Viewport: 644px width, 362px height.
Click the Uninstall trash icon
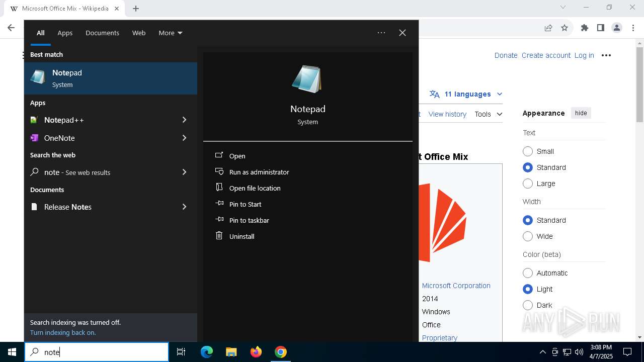tap(219, 235)
